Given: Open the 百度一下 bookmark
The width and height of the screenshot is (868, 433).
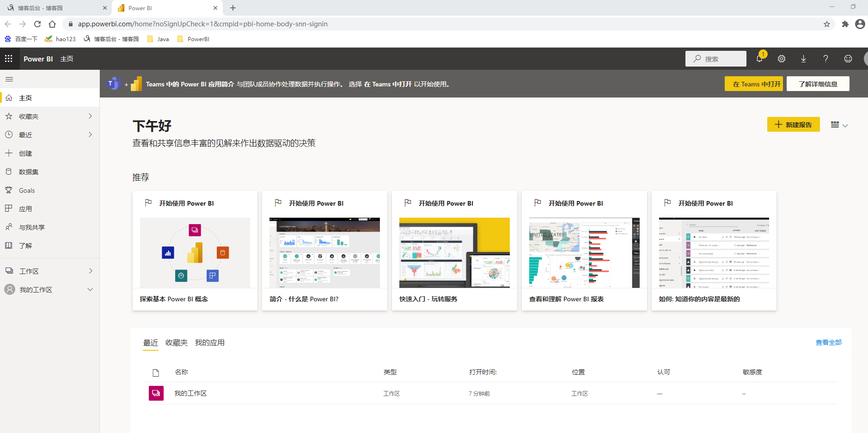Looking at the screenshot, I should pos(21,39).
